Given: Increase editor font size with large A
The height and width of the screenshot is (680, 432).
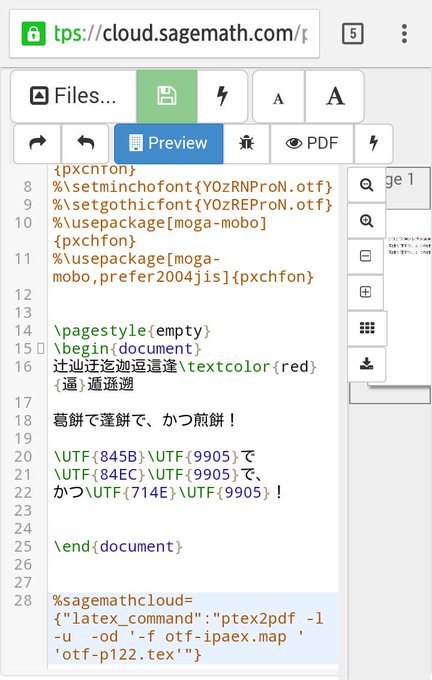Looking at the screenshot, I should [x=334, y=97].
